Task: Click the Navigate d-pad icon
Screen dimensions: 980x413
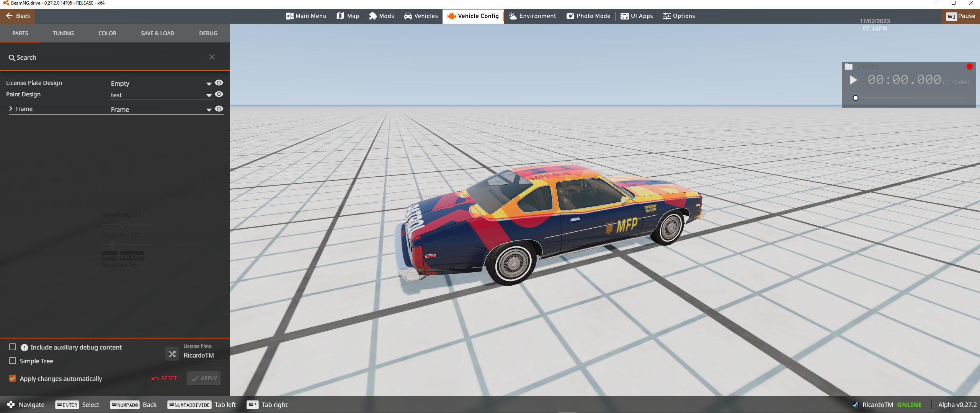Action: coord(11,405)
